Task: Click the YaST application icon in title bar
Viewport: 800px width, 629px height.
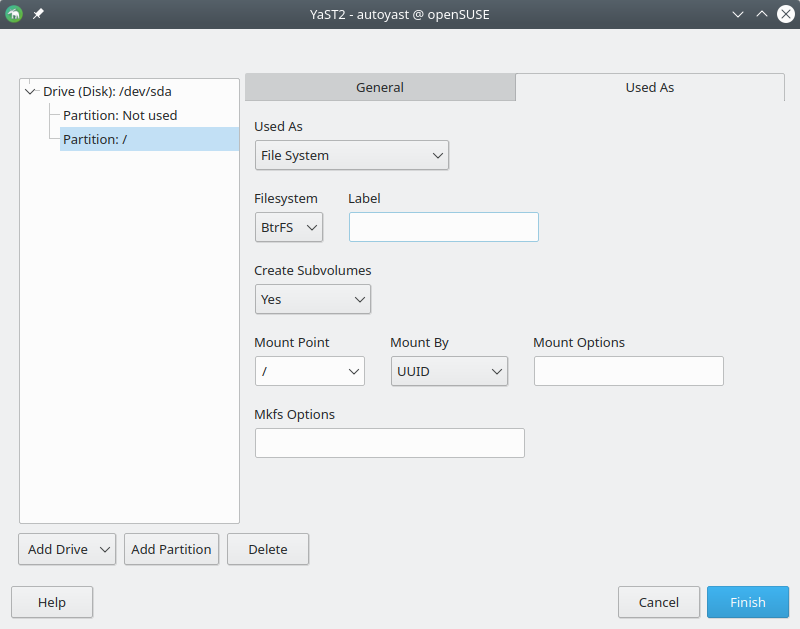Action: coord(14,15)
